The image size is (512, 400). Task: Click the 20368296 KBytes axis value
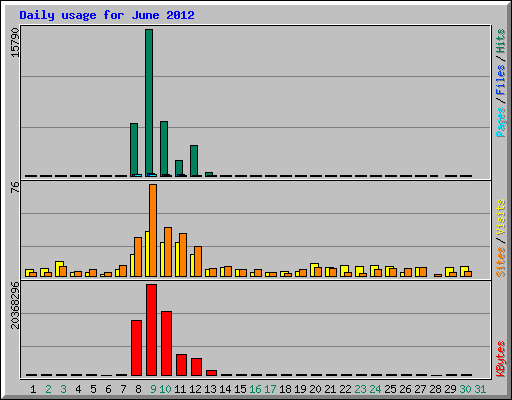pyautogui.click(x=15, y=305)
